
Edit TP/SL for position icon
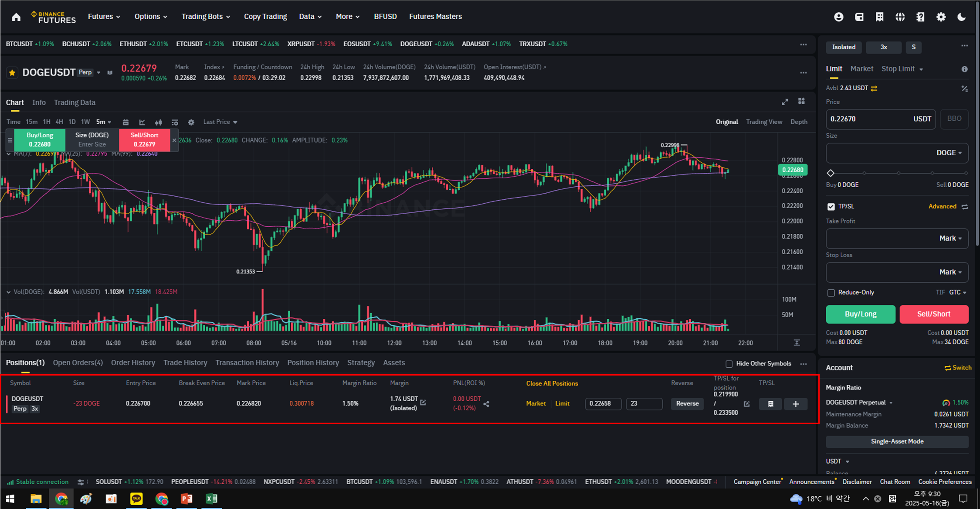746,404
